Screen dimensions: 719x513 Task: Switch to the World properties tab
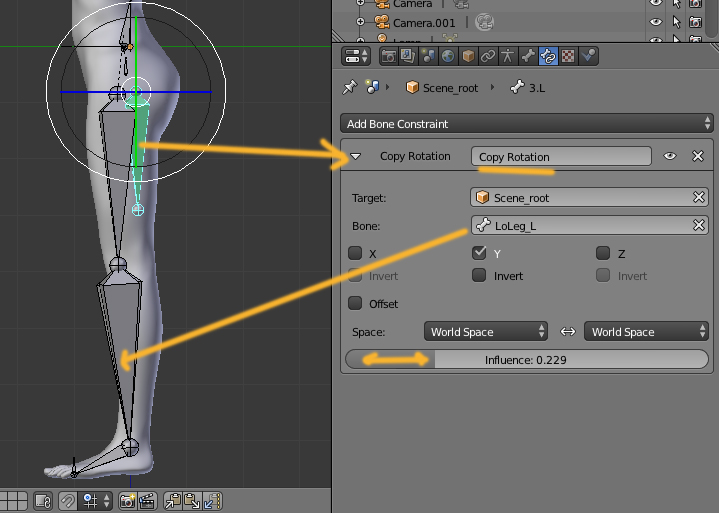[x=447, y=57]
